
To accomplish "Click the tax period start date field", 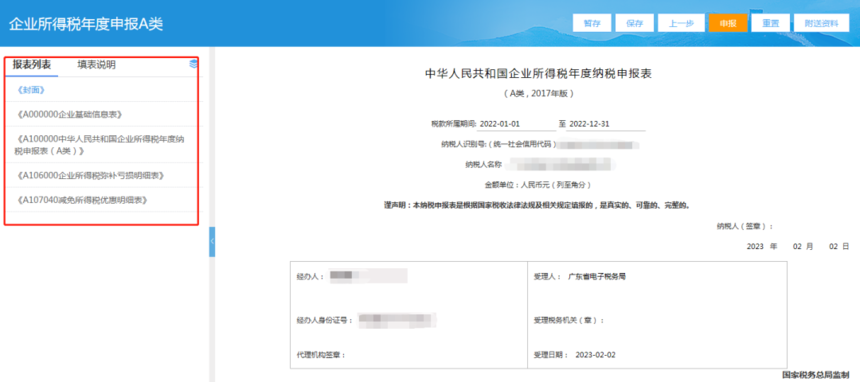I will coord(517,124).
